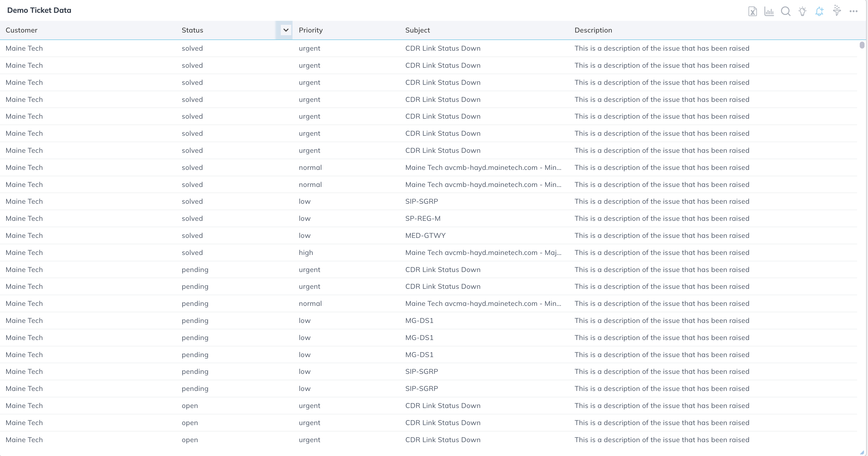Select the Description in the high-priority row
Image resolution: width=868 pixels, height=456 pixels.
click(662, 253)
